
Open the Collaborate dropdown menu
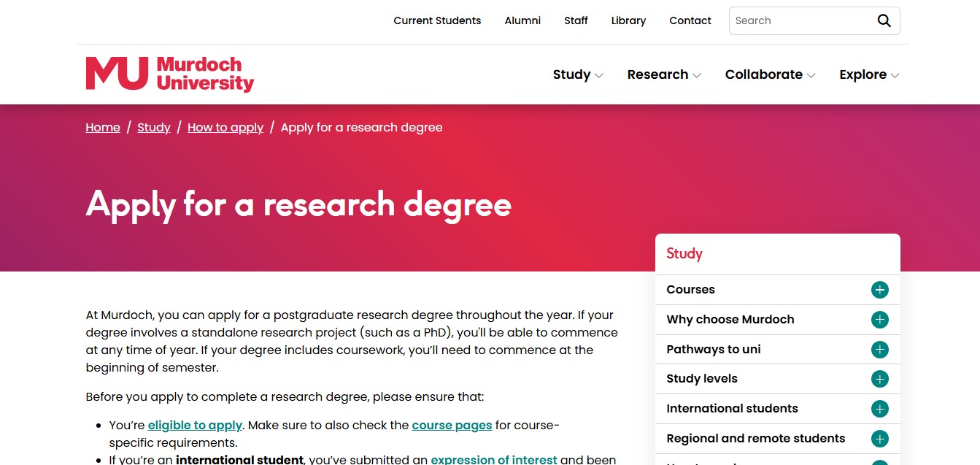(770, 74)
